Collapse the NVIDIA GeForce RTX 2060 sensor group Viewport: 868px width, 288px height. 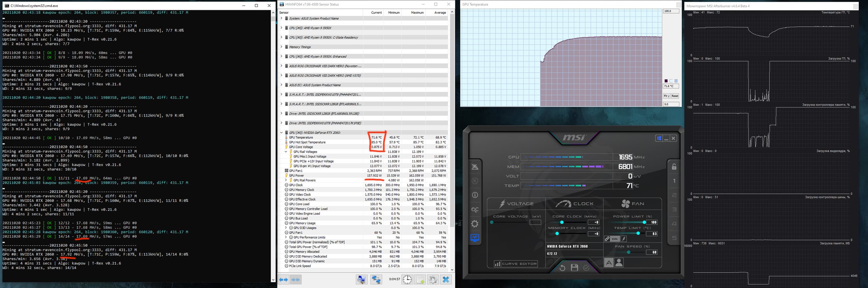pyautogui.click(x=281, y=132)
